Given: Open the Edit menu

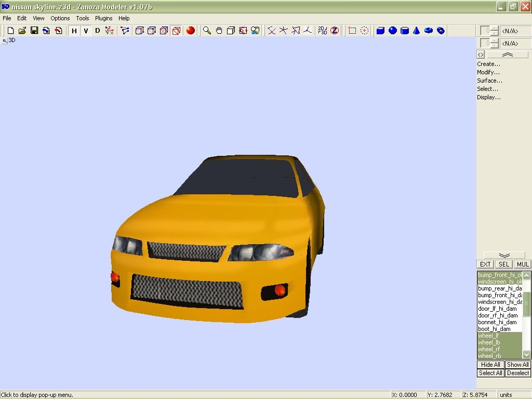Looking at the screenshot, I should [22, 18].
